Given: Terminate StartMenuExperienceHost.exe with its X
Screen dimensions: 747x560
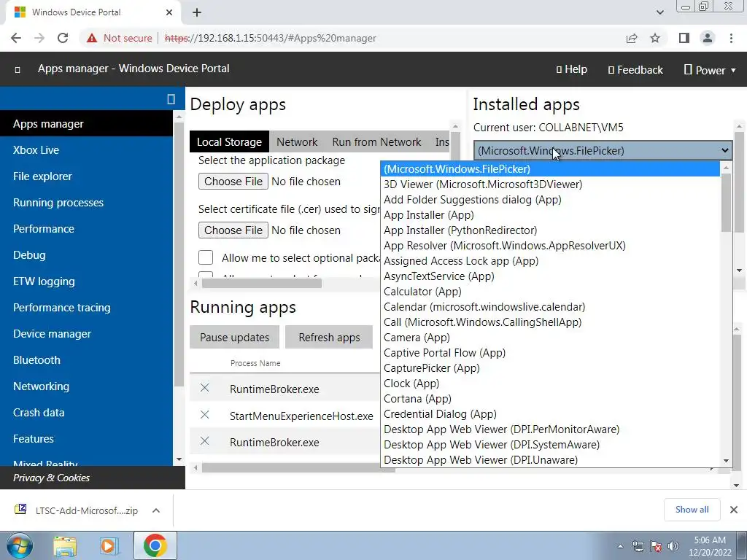Looking at the screenshot, I should (205, 415).
